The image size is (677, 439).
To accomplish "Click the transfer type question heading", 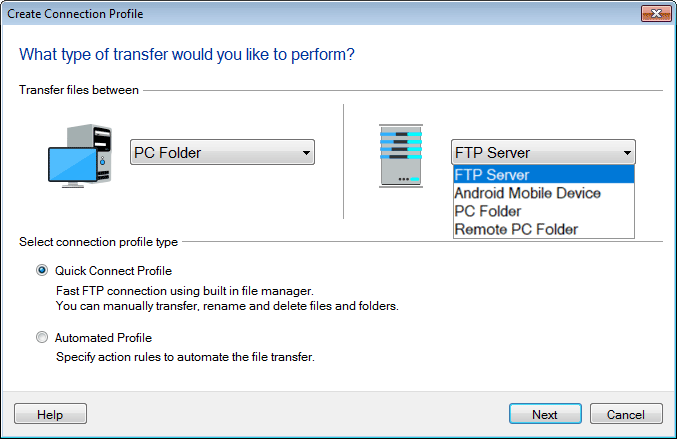I will point(187,53).
